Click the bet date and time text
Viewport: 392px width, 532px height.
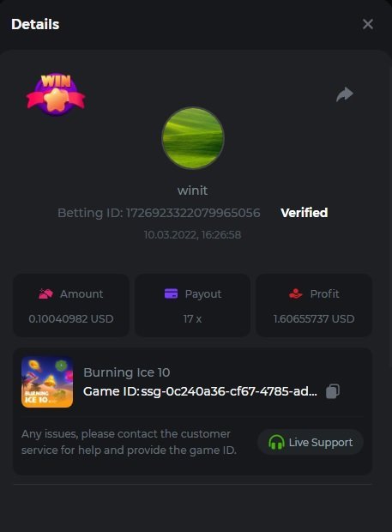tap(193, 235)
